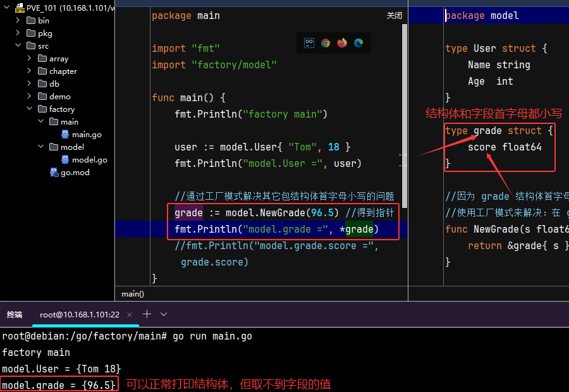This screenshot has width=569, height=392.
Task: Click the SFTP server icon for PVE_101
Action: click(20, 8)
